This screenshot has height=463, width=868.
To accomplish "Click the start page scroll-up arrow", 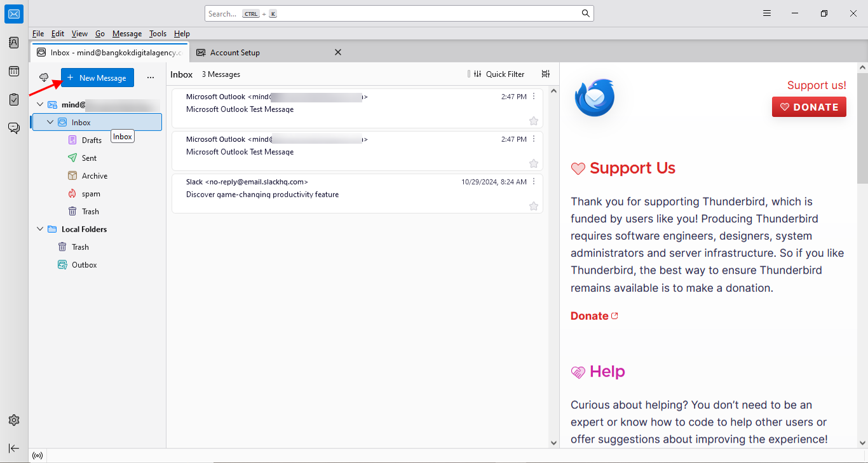I will [862, 67].
